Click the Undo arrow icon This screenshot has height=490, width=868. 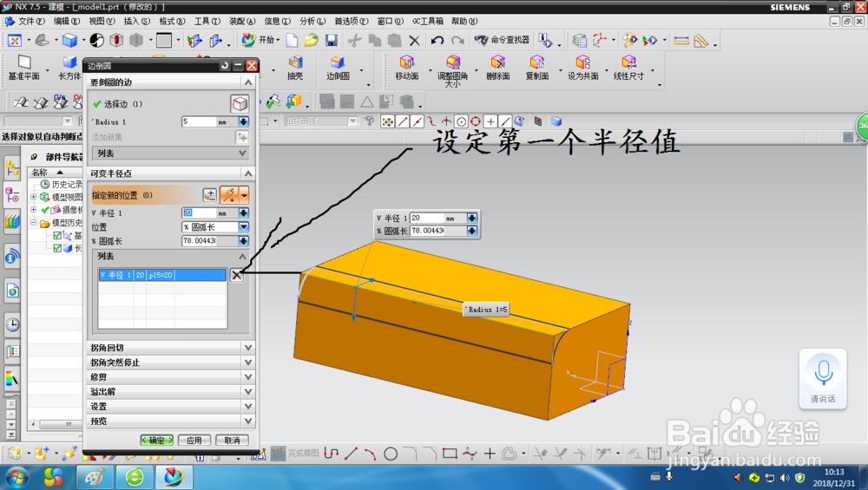[437, 41]
